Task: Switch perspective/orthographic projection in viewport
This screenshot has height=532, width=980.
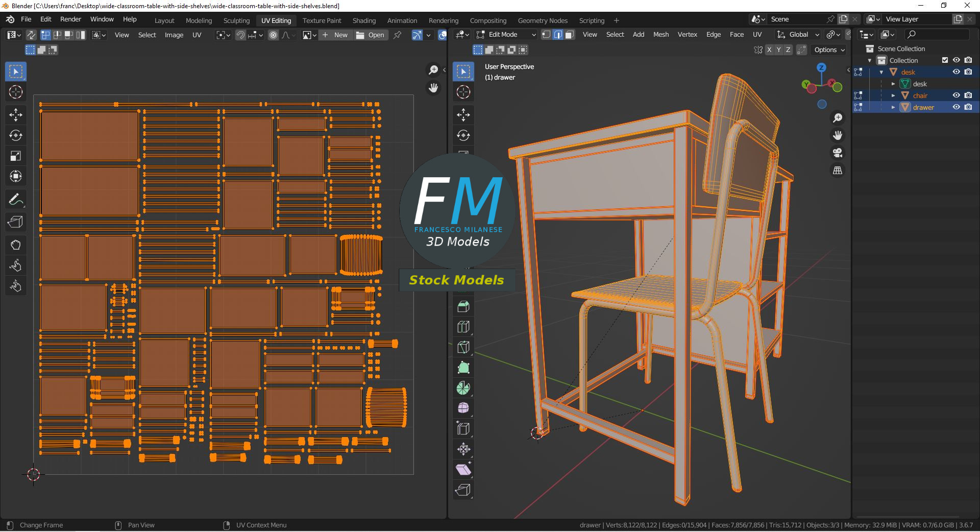Action: pos(838,171)
